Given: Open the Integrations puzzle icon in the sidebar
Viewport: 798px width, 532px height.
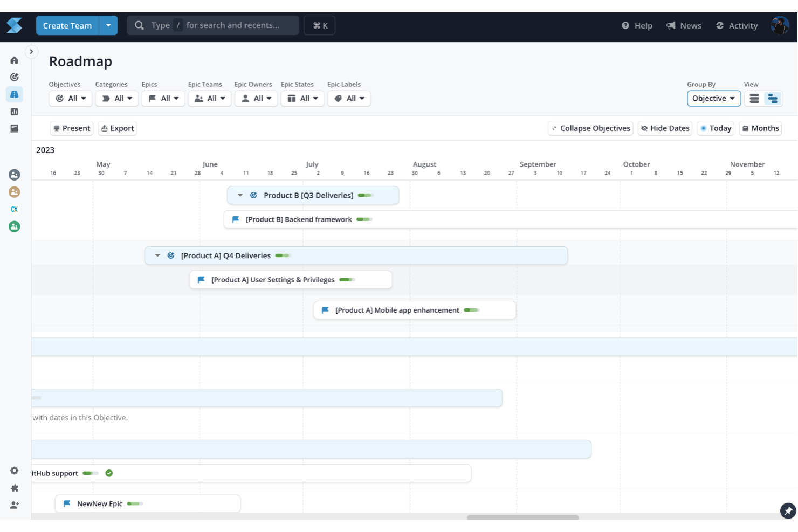Looking at the screenshot, I should click(14, 488).
